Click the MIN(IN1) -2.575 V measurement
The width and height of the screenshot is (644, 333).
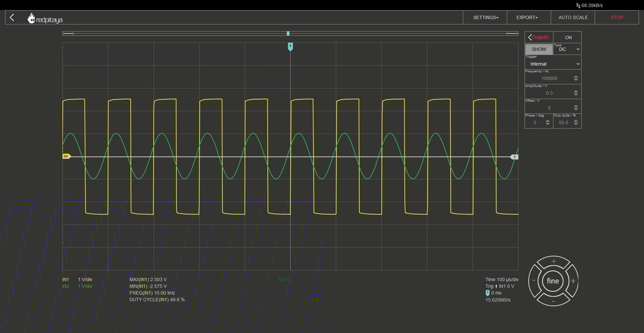coord(148,286)
